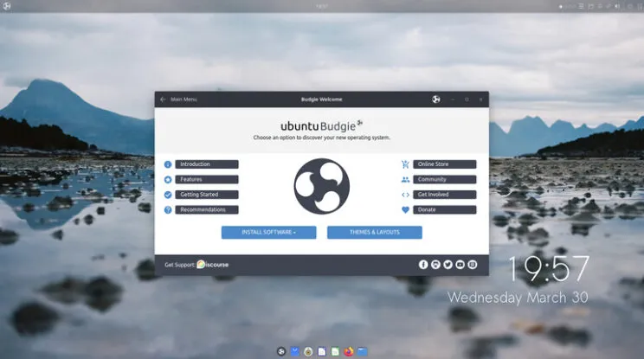Click the 'Choose an option to discover' subtitle
Screen dimensions: 644x359
tap(322, 138)
